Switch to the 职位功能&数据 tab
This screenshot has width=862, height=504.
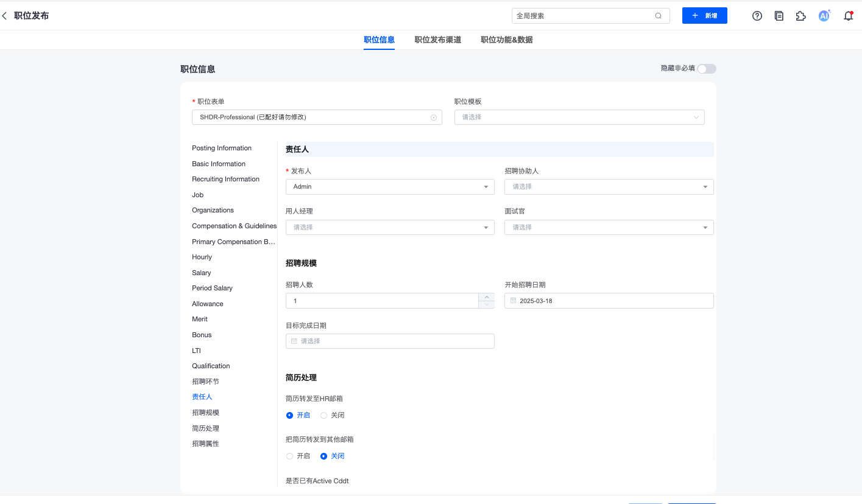506,40
